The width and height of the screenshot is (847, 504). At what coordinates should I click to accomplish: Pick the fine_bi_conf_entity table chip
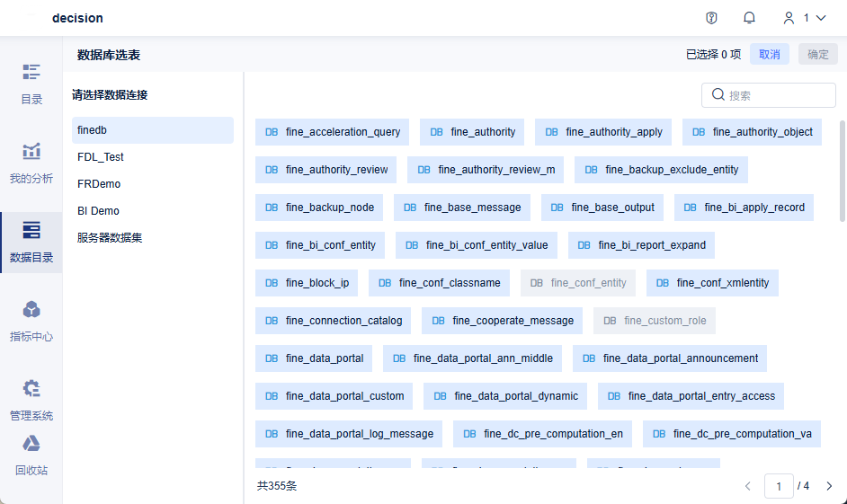[x=320, y=245]
